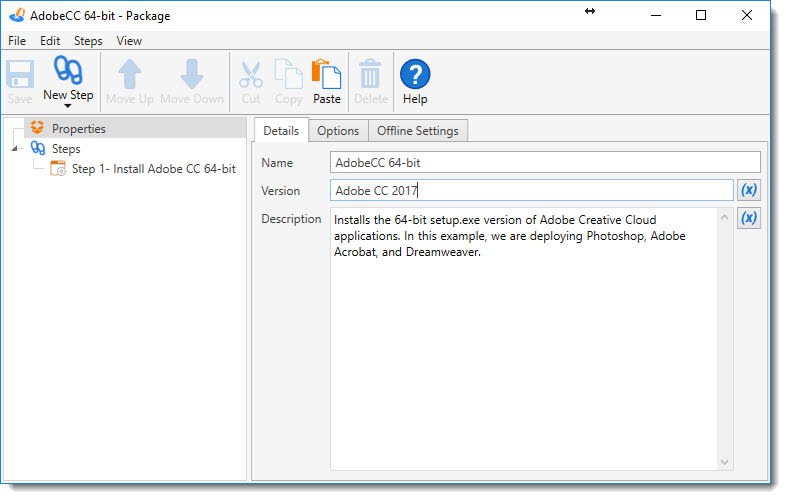
Task: Click the Properties package icon in tree
Action: tap(38, 128)
